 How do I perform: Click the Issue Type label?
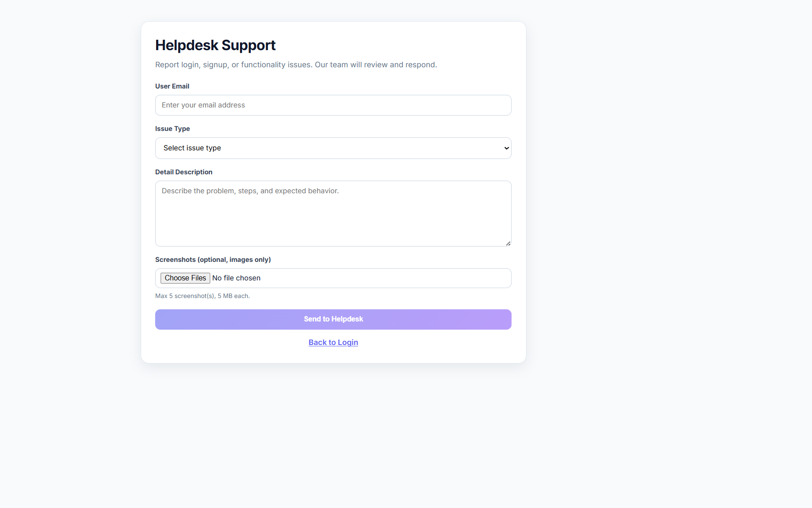(172, 129)
